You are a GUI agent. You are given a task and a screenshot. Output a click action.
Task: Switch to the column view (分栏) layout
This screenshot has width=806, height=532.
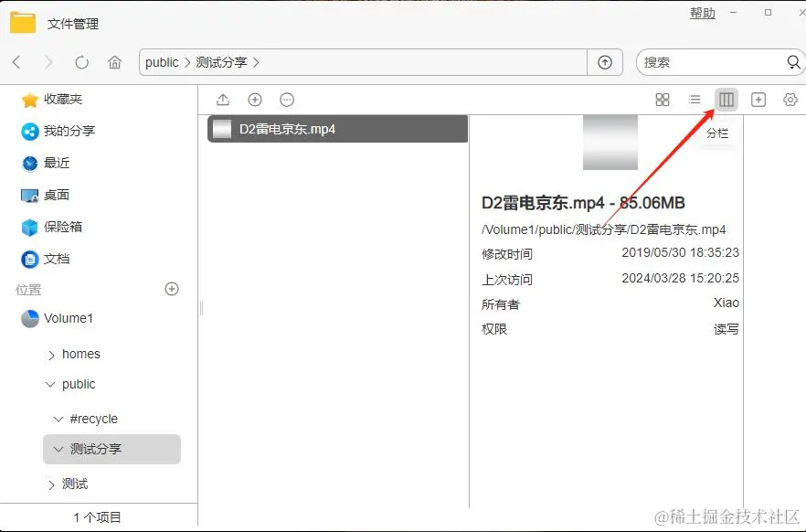pos(726,100)
